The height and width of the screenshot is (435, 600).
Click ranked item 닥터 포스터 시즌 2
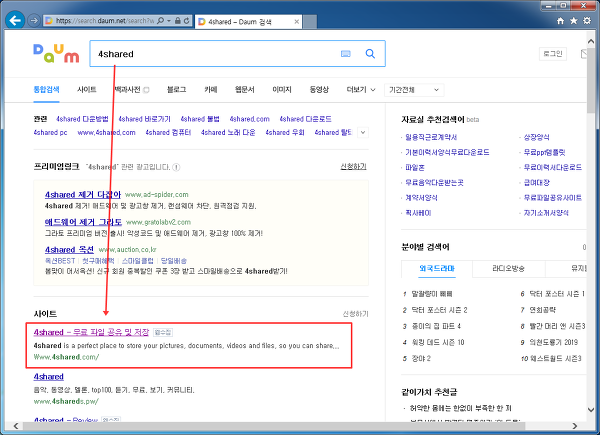pyautogui.click(x=439, y=310)
